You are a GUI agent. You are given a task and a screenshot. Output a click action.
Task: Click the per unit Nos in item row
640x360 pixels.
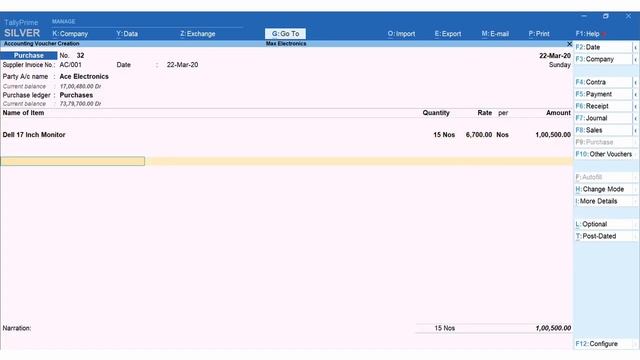[502, 135]
